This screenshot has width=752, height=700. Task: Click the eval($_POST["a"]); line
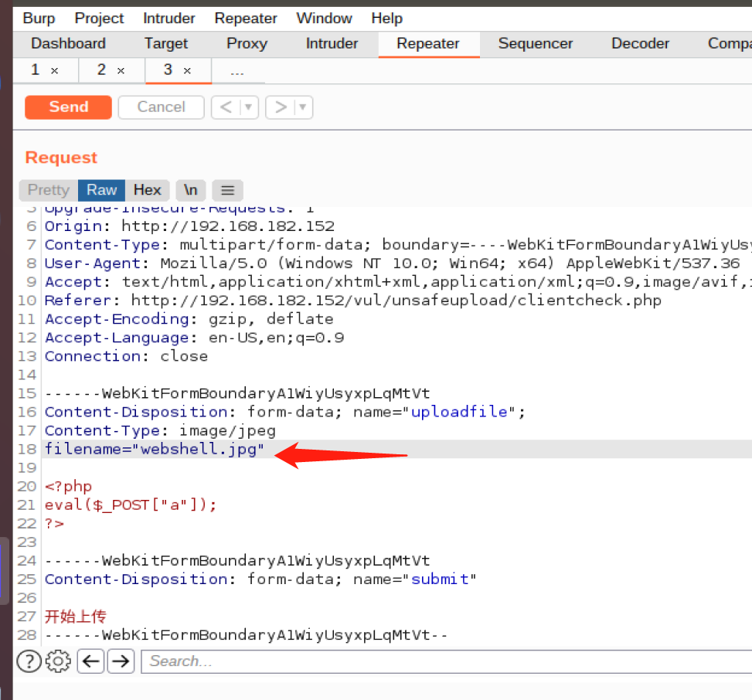[131, 505]
